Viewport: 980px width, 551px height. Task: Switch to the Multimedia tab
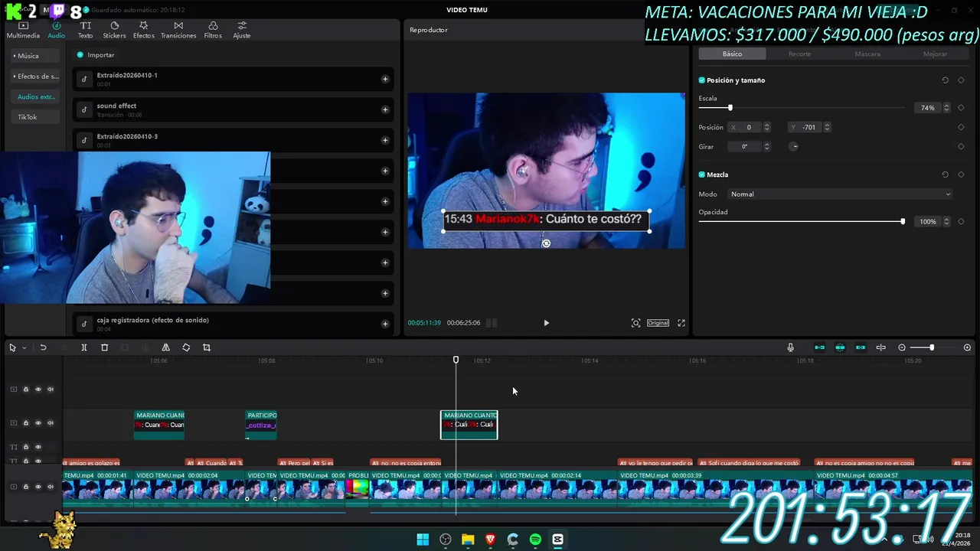[x=23, y=31]
